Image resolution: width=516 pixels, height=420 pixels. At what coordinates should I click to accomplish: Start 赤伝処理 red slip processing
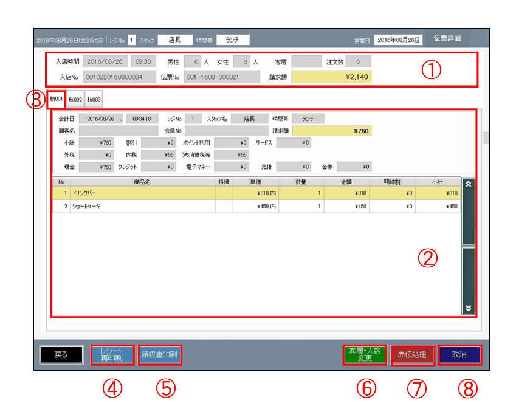(x=413, y=355)
